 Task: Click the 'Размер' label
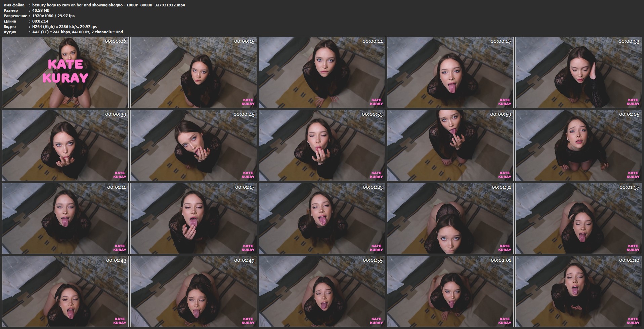[x=11, y=10]
